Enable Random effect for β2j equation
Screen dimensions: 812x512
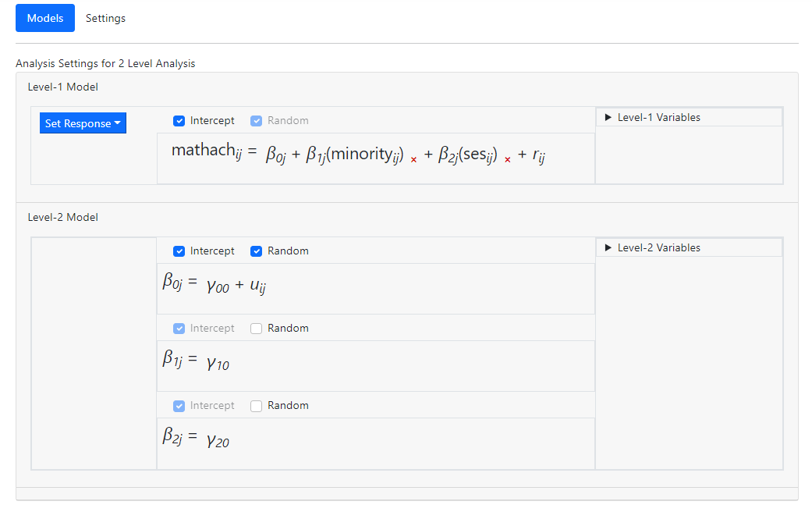(256, 406)
